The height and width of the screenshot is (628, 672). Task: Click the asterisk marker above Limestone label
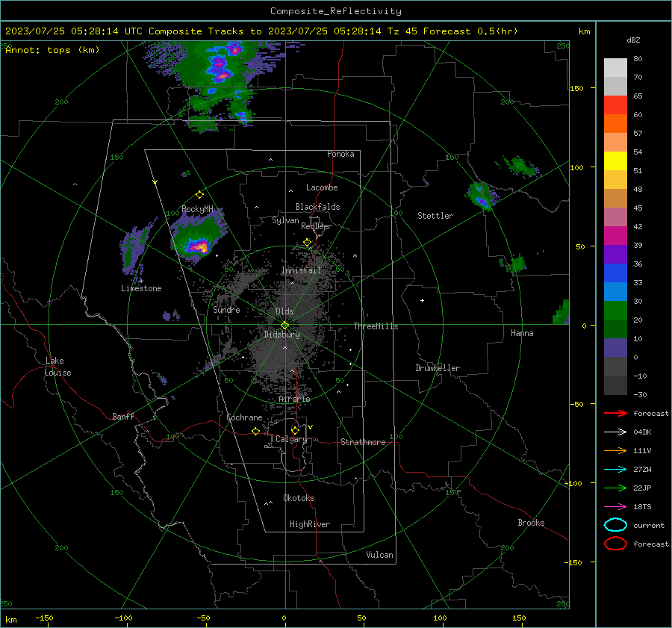(141, 282)
